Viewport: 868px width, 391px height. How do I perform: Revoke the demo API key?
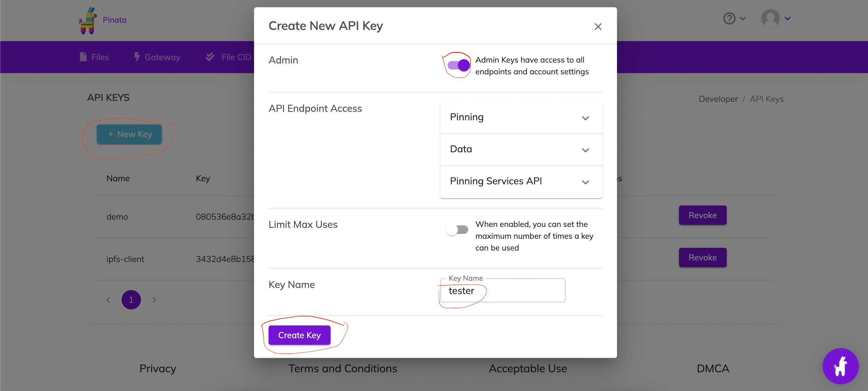point(702,215)
